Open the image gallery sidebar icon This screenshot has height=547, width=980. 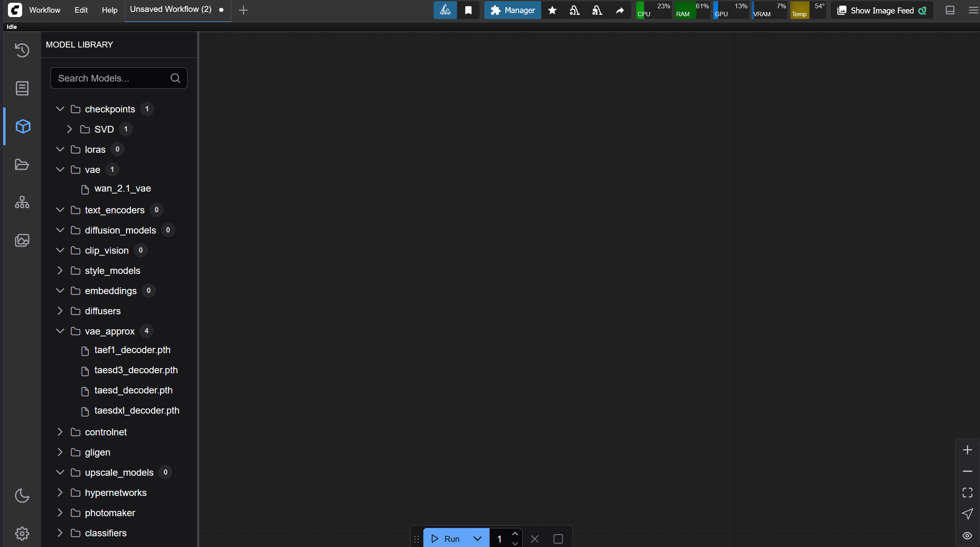(22, 240)
